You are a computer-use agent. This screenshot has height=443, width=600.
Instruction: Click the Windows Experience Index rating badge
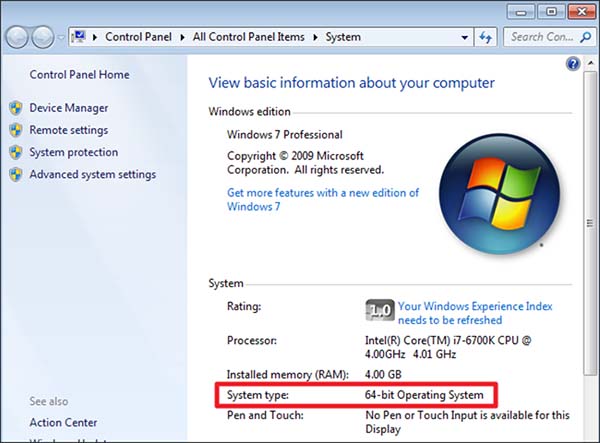[x=379, y=312]
